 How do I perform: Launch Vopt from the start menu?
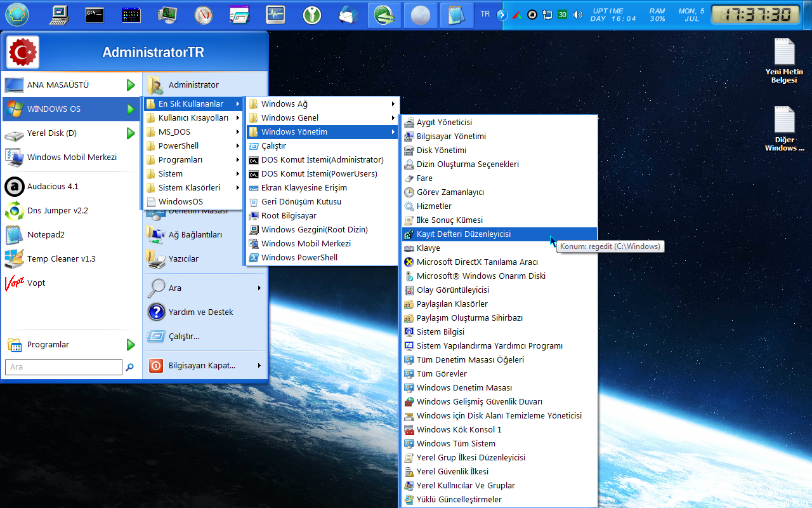pos(71,283)
